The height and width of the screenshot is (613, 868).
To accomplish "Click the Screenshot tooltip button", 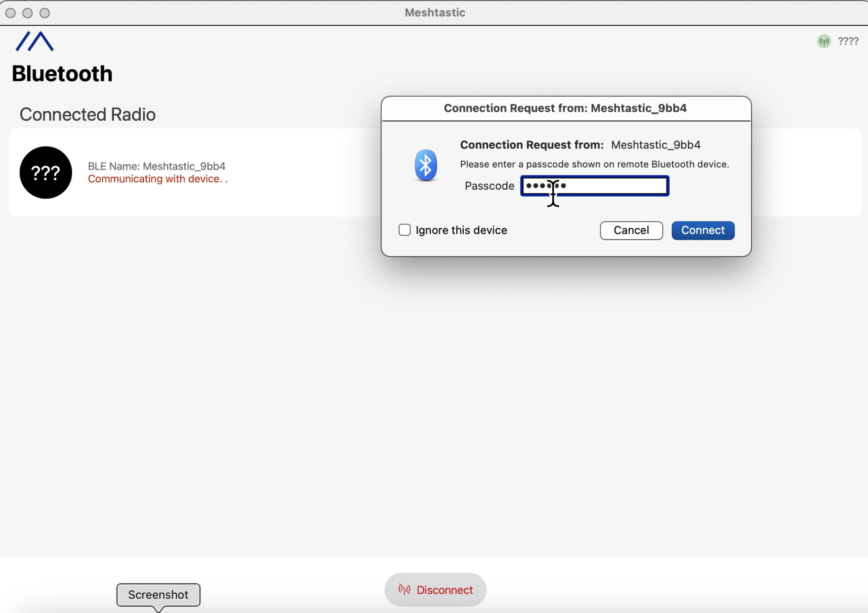I will (158, 595).
